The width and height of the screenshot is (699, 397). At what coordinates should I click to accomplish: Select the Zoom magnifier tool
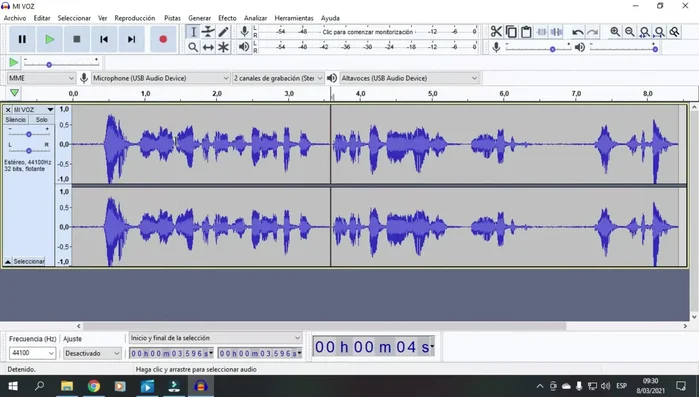pyautogui.click(x=193, y=47)
